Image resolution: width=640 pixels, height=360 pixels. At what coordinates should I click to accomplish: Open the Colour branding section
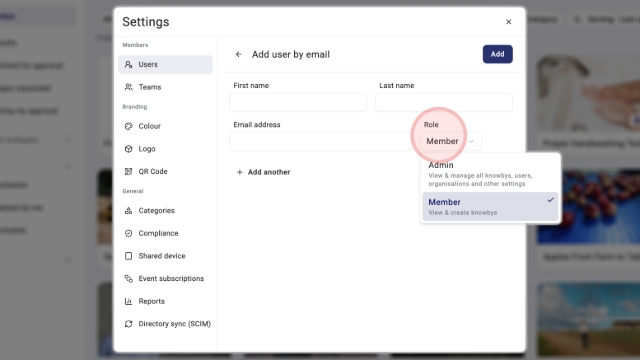(x=165, y=126)
